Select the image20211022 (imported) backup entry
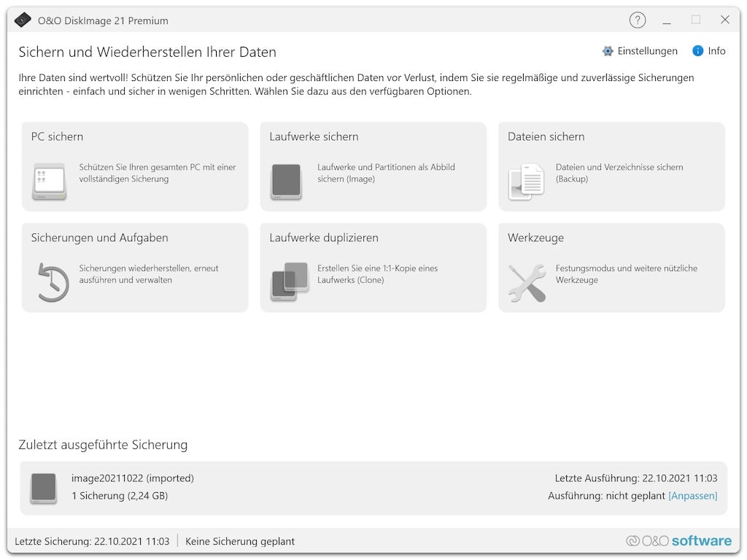The width and height of the screenshot is (747, 560). pos(132,478)
